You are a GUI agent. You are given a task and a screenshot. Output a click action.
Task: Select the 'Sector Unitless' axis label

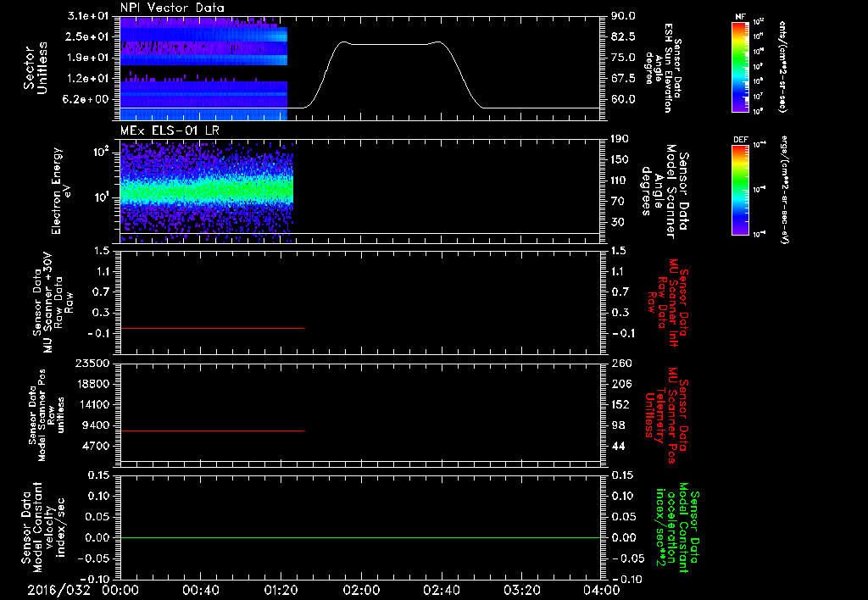pos(36,68)
